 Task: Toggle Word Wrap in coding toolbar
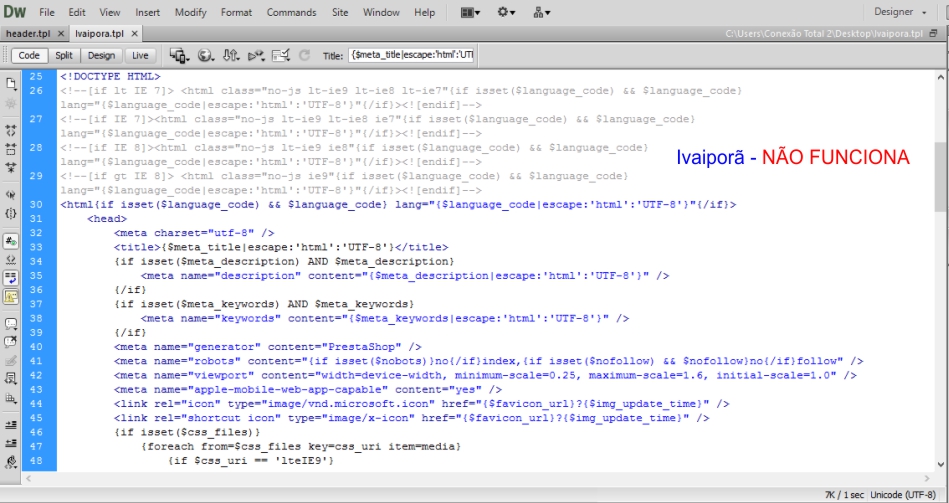[10, 278]
